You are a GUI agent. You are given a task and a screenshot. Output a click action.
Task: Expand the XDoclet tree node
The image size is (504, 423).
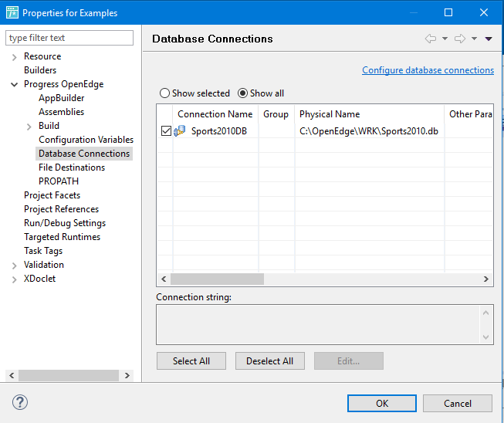tap(14, 279)
